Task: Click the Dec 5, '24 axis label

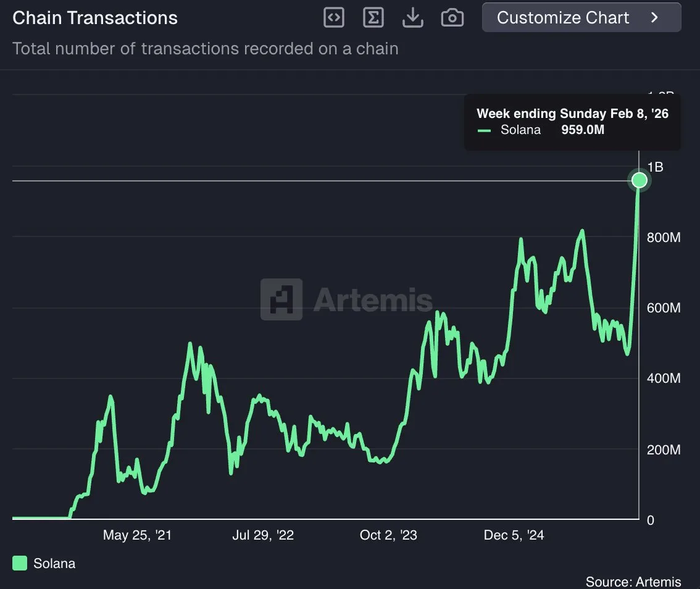Action: click(514, 535)
